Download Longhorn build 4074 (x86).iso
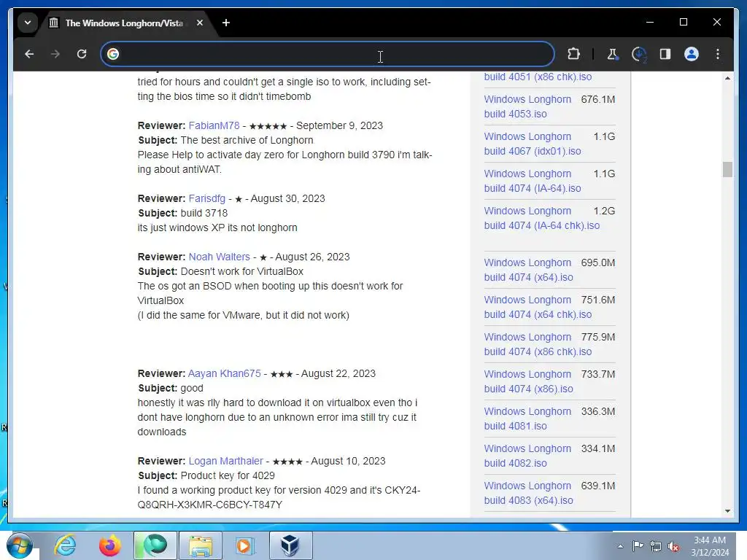The image size is (747, 560). 528,381
